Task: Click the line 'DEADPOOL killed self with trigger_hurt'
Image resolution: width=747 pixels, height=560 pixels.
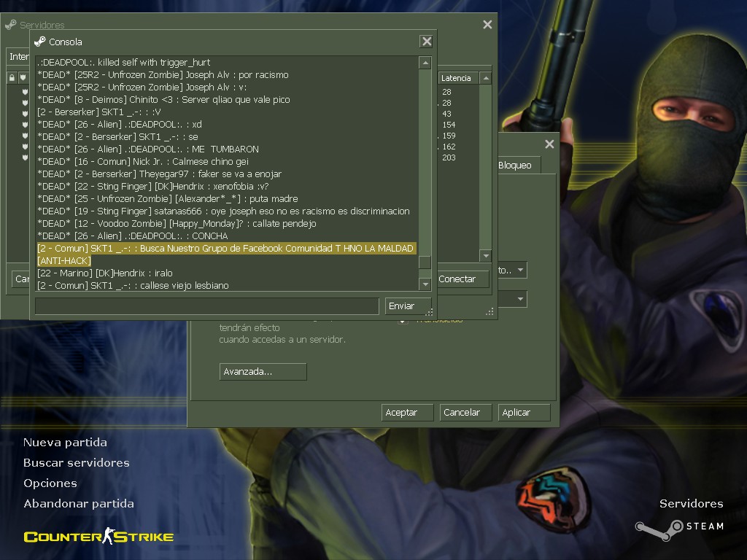Action: (124, 63)
